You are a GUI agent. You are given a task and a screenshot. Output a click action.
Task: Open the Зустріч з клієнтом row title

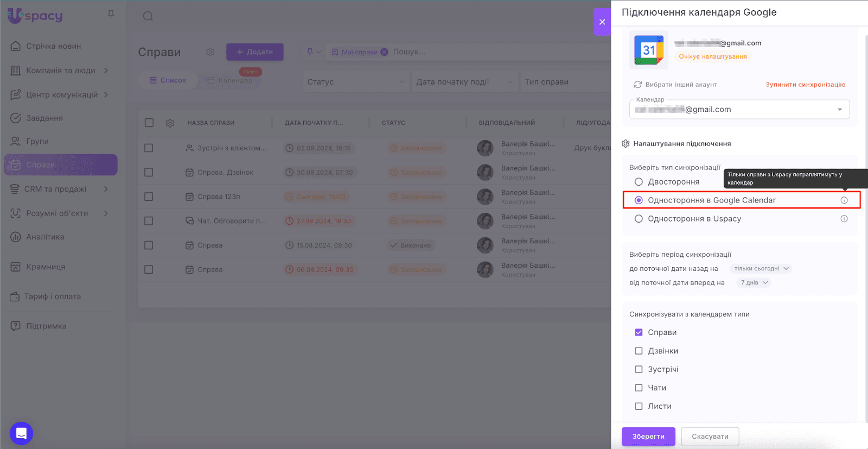[x=232, y=148]
